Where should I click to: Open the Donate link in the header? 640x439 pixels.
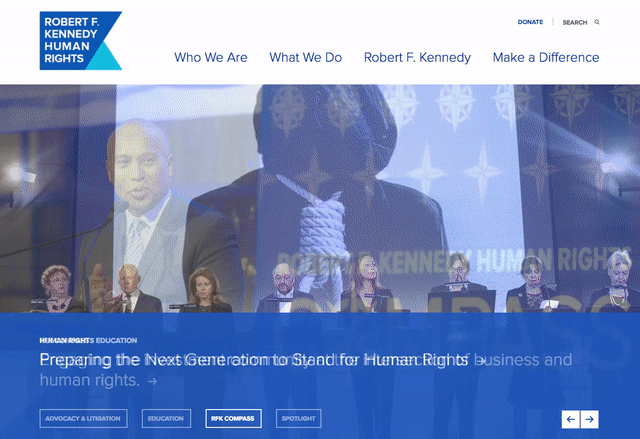click(x=530, y=22)
